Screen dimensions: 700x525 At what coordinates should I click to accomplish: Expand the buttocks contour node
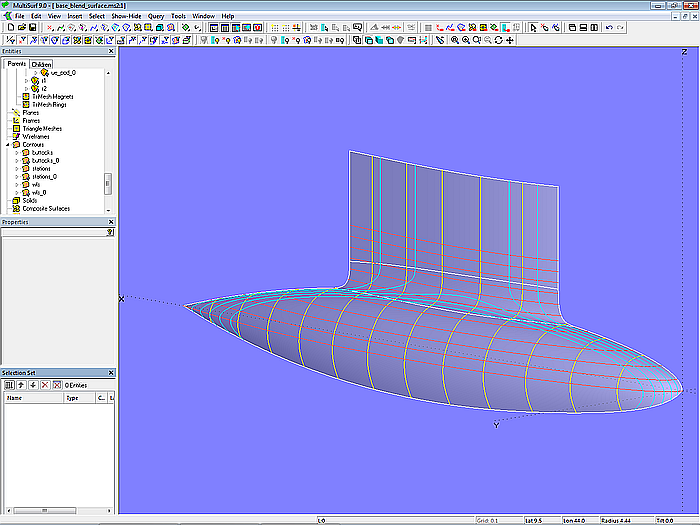16,153
